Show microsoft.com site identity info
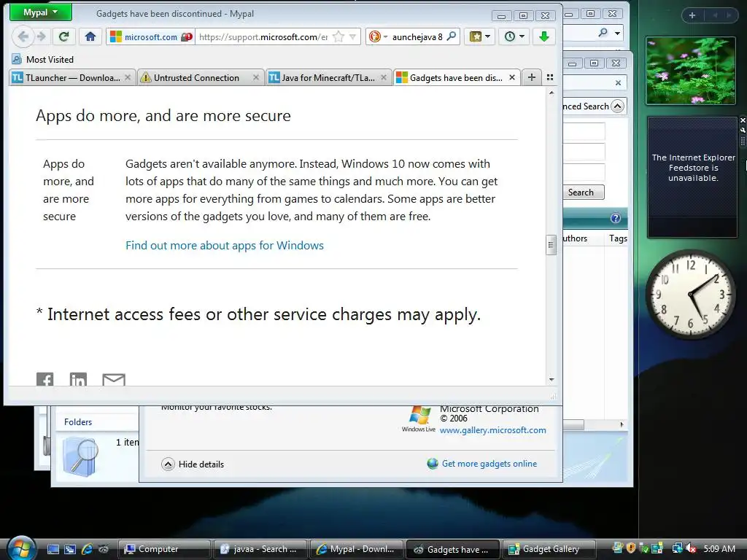This screenshot has width=747, height=560. pos(150,36)
